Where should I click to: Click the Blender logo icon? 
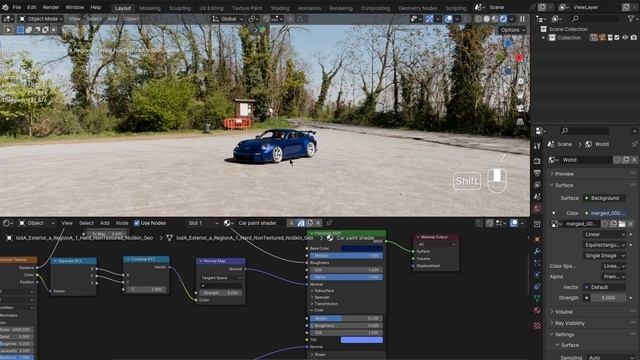point(5,7)
